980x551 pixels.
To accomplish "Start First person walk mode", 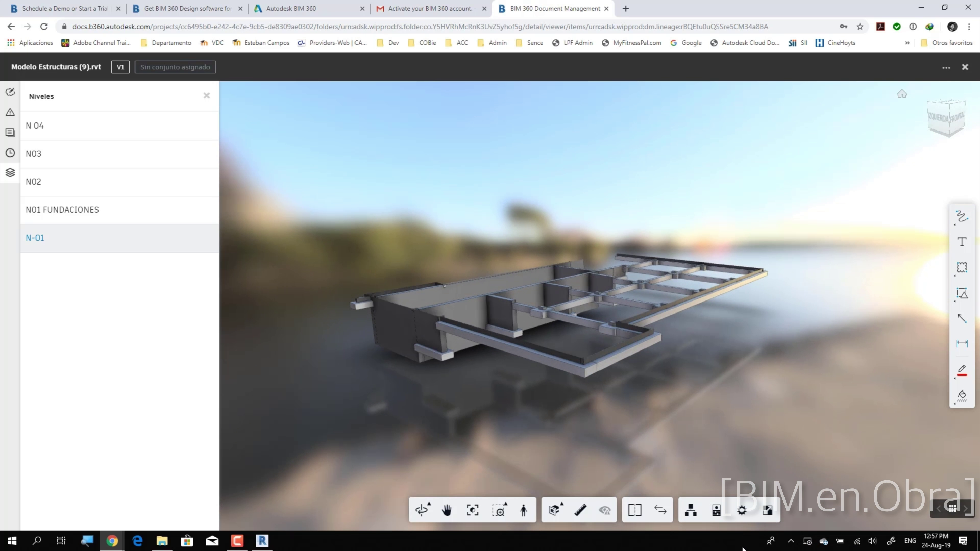I will point(523,510).
